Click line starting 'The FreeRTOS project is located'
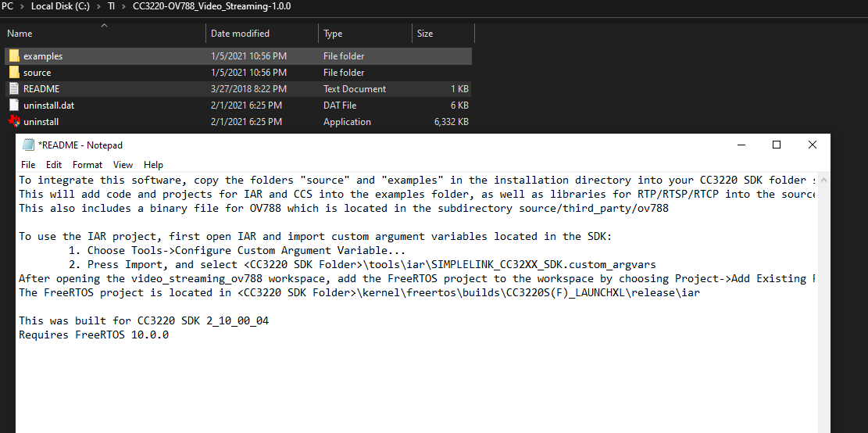 tap(359, 292)
